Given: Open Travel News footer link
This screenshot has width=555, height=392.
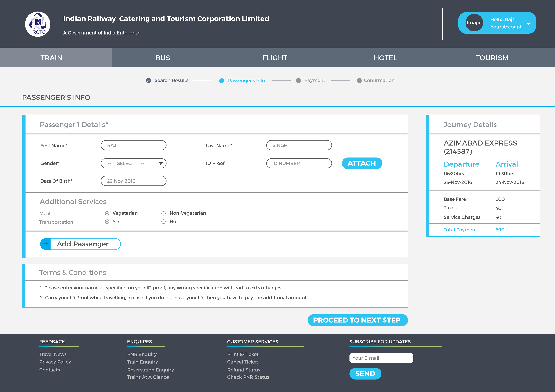Looking at the screenshot, I should pos(53,354).
